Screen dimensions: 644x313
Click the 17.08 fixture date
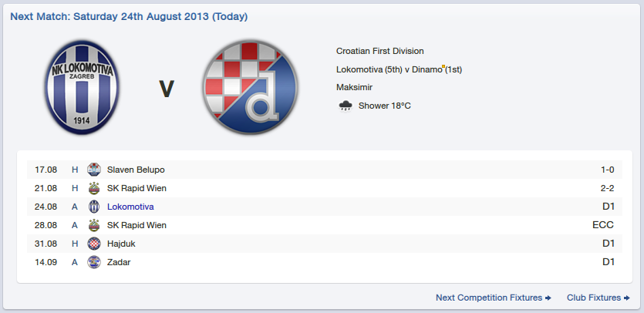pos(46,170)
